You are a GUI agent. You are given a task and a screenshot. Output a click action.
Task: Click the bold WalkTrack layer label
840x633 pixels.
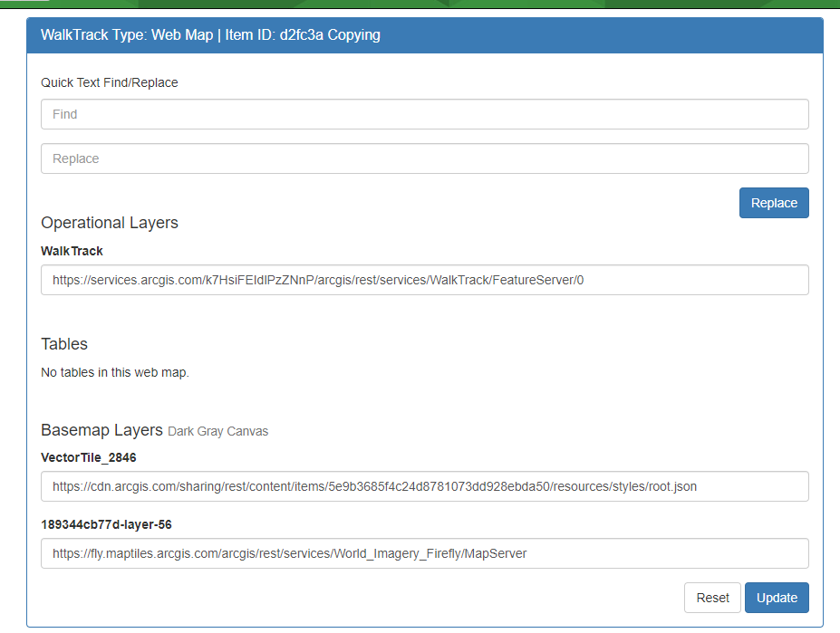click(72, 251)
